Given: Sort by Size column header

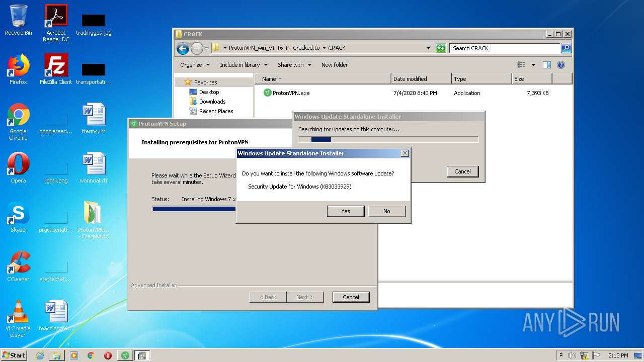Looking at the screenshot, I should 532,79.
